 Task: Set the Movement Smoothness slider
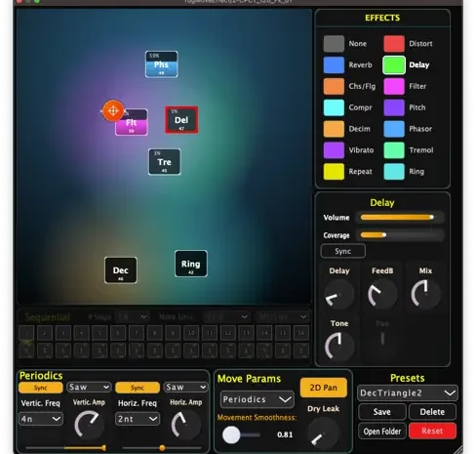click(241, 434)
